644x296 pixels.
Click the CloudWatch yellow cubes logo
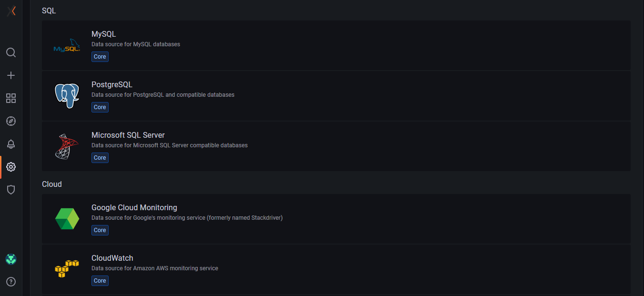(x=67, y=269)
